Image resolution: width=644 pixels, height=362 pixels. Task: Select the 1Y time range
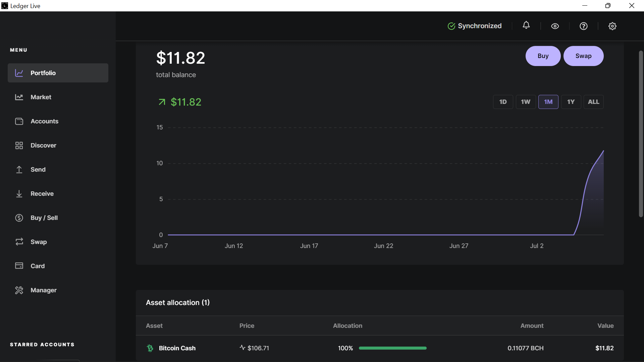pyautogui.click(x=571, y=102)
